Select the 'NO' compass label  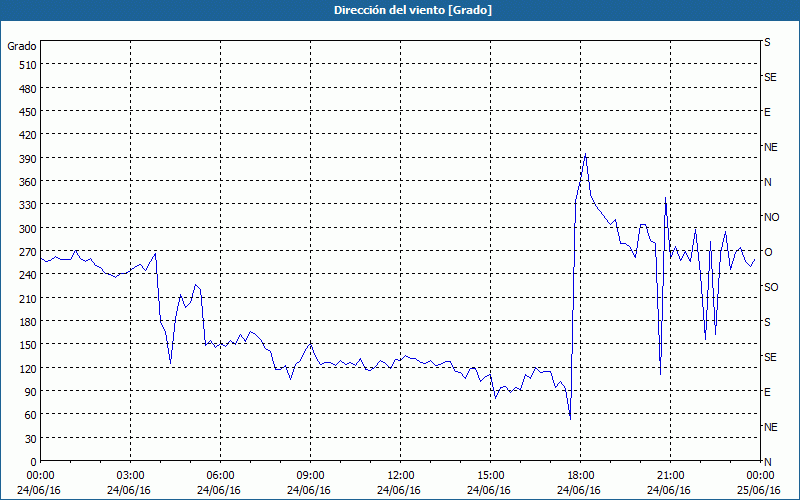coord(772,217)
